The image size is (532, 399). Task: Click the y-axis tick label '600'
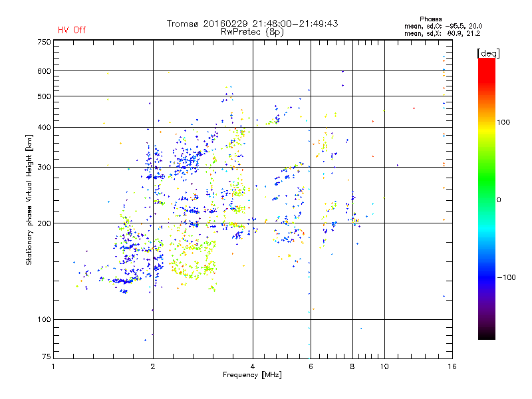44,71
